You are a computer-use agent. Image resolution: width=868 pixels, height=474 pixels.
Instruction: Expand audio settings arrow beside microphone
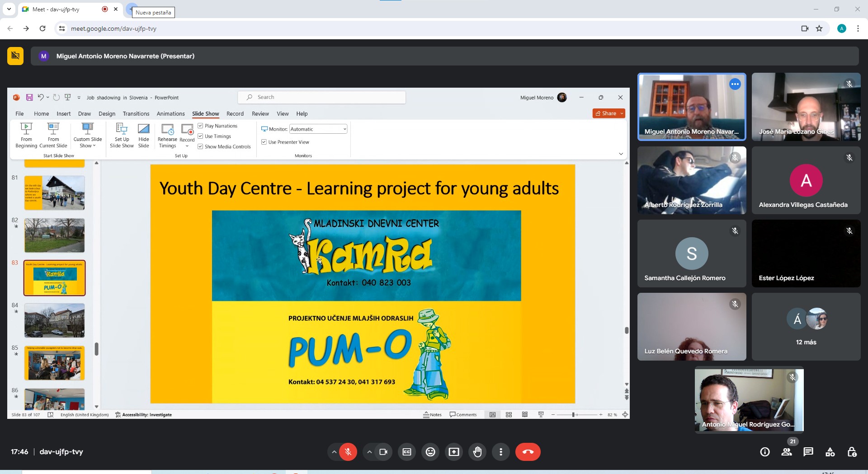(334, 452)
